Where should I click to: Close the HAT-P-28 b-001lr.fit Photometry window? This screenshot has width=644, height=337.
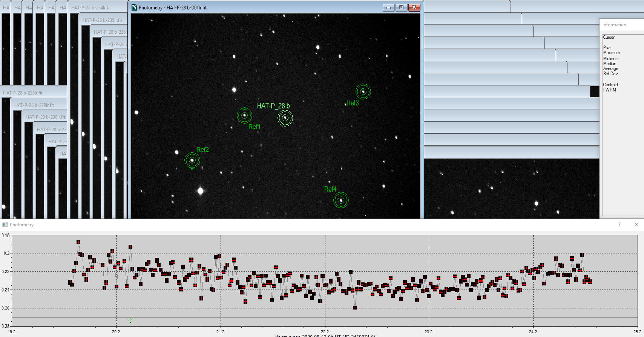tap(414, 8)
